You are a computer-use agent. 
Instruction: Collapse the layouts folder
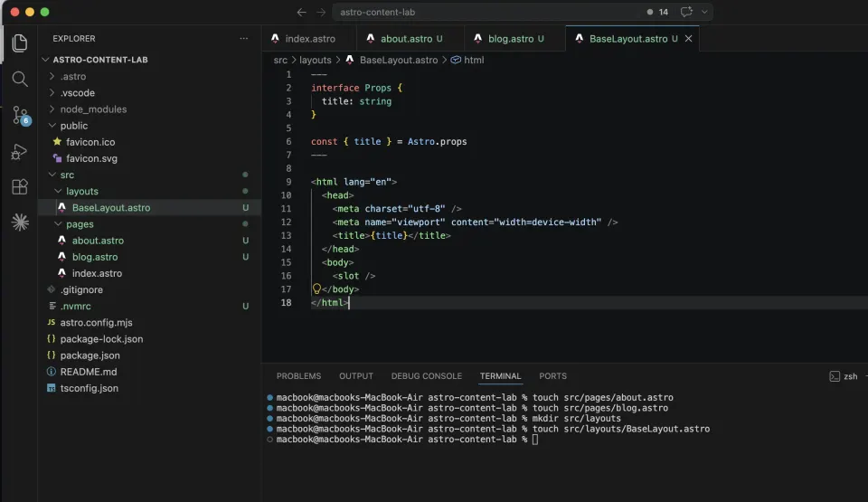58,191
